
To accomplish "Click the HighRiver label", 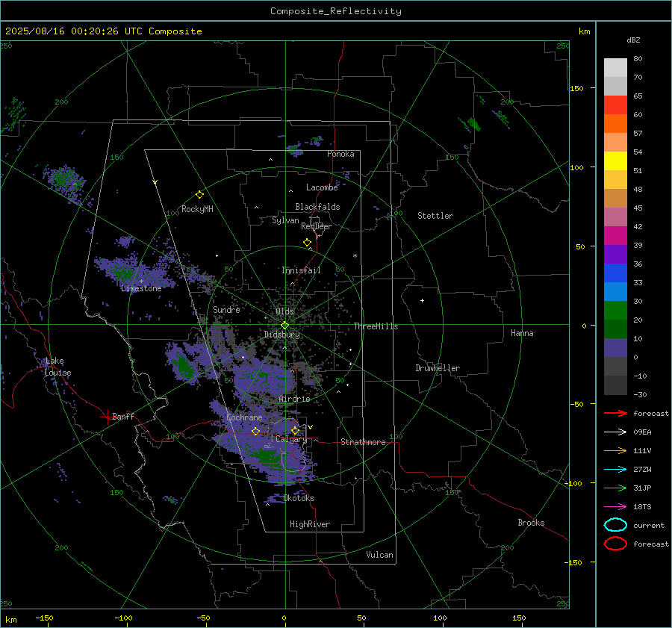I will (x=310, y=524).
